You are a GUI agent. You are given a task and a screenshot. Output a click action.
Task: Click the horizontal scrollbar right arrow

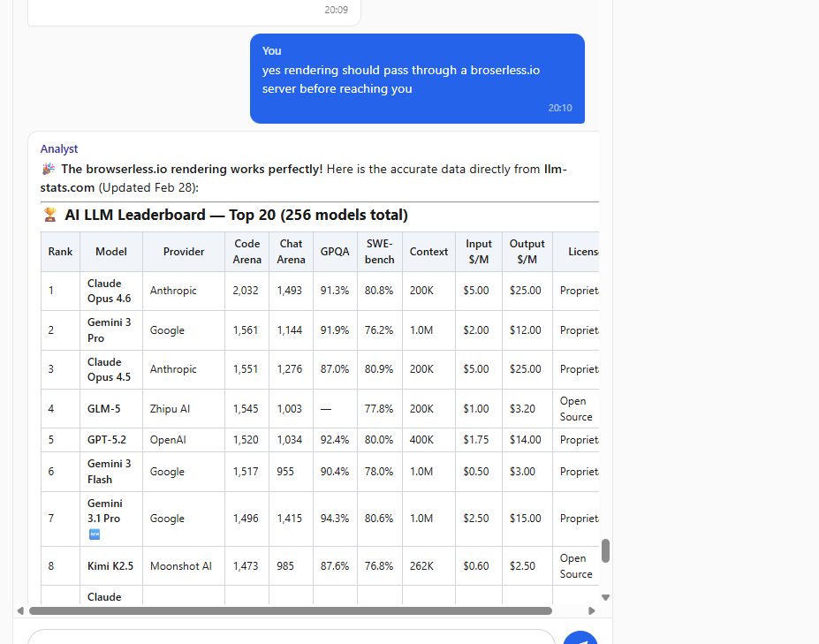click(x=592, y=611)
